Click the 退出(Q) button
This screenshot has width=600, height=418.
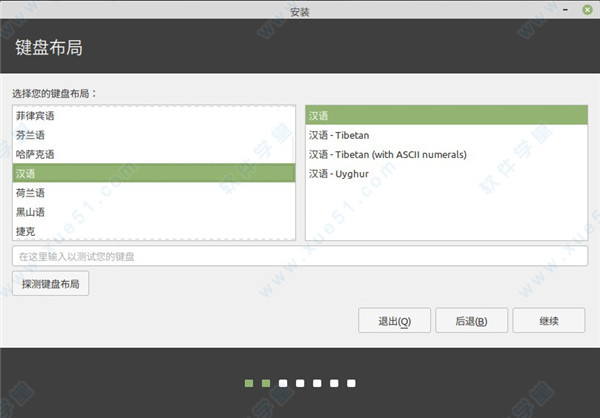point(394,321)
